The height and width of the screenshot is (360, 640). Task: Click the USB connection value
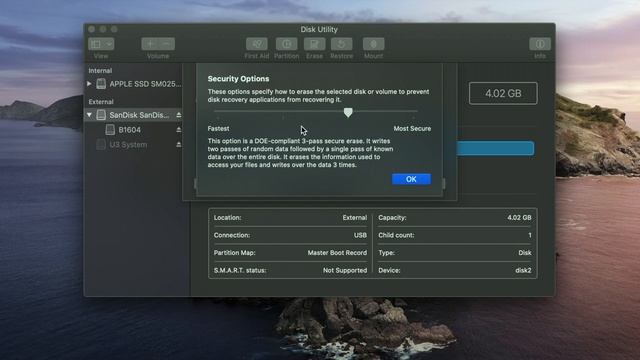360,235
